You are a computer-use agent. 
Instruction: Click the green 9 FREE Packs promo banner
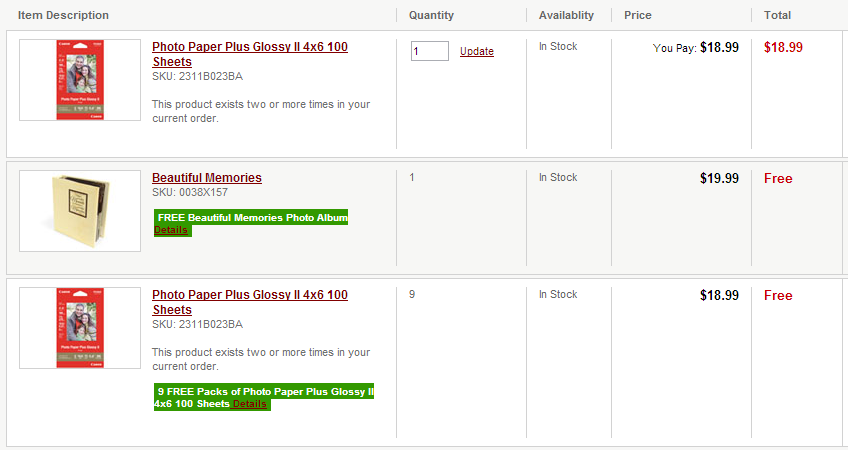264,391
